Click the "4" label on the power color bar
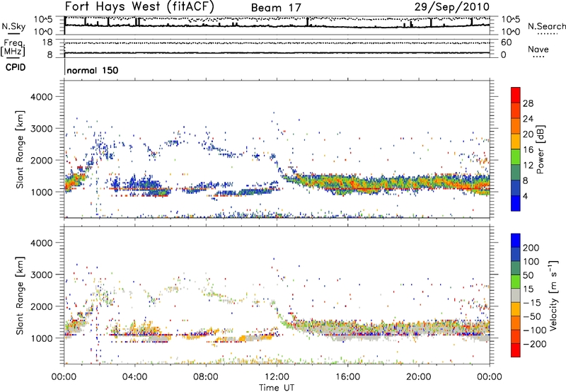 (x=526, y=196)
